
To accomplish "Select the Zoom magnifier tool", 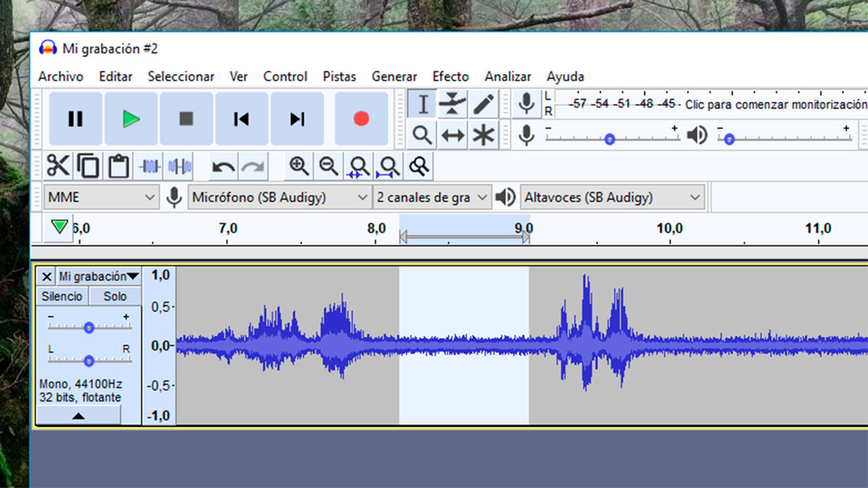I will 422,135.
